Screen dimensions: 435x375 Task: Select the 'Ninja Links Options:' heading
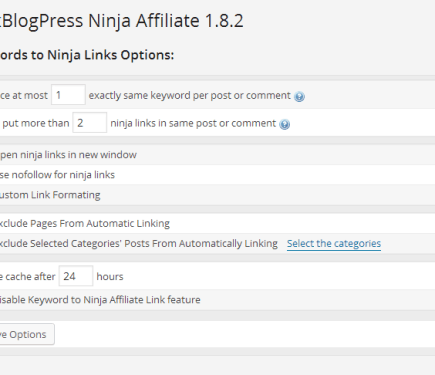111,55
